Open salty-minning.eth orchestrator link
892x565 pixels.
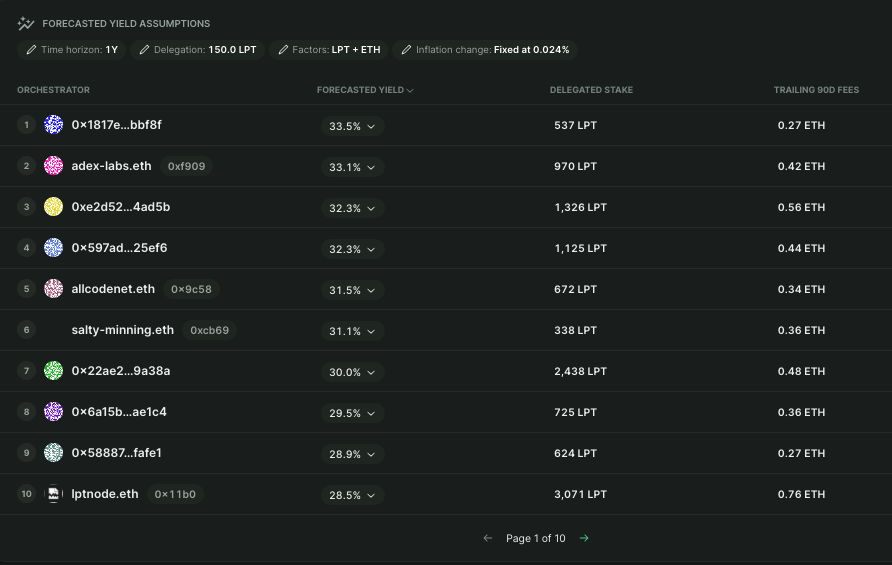(122, 330)
